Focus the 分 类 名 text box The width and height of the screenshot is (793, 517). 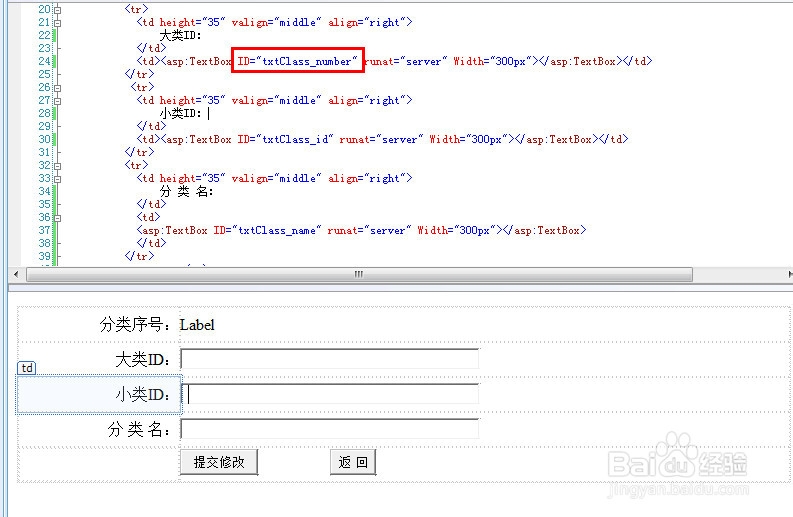coord(330,428)
